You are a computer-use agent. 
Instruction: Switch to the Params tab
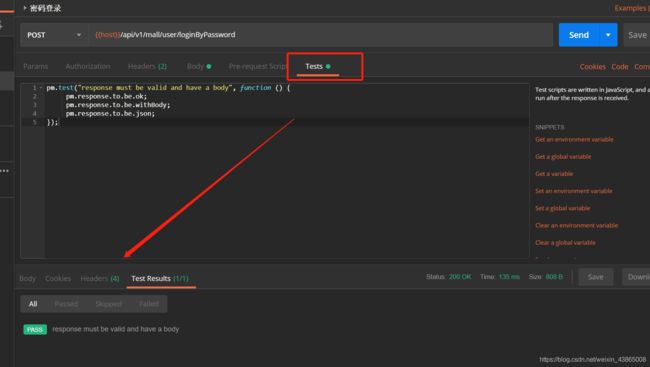(x=36, y=66)
